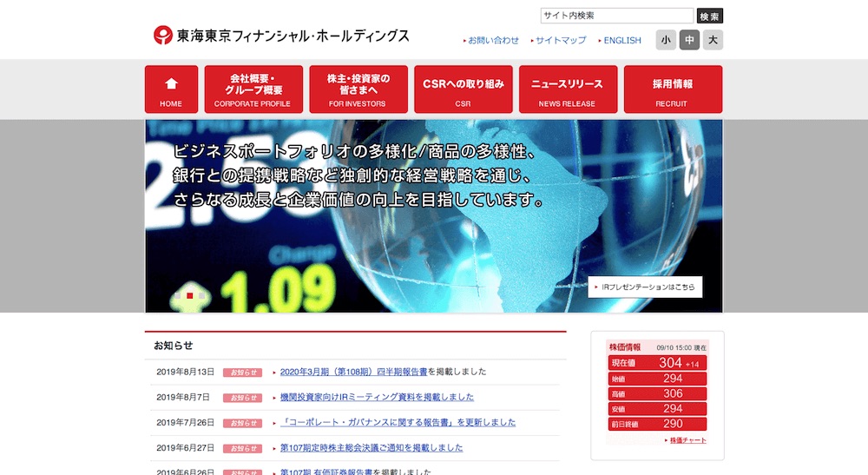This screenshot has width=868, height=475.
Task: Click the お知らせ badge on the 2019年6月27日 row
Action: point(242,448)
